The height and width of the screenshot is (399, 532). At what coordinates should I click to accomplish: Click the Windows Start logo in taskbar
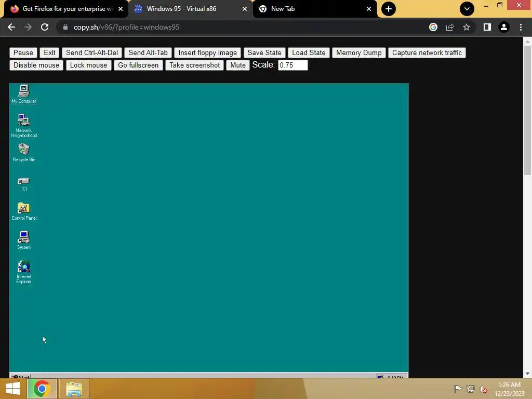pyautogui.click(x=13, y=389)
